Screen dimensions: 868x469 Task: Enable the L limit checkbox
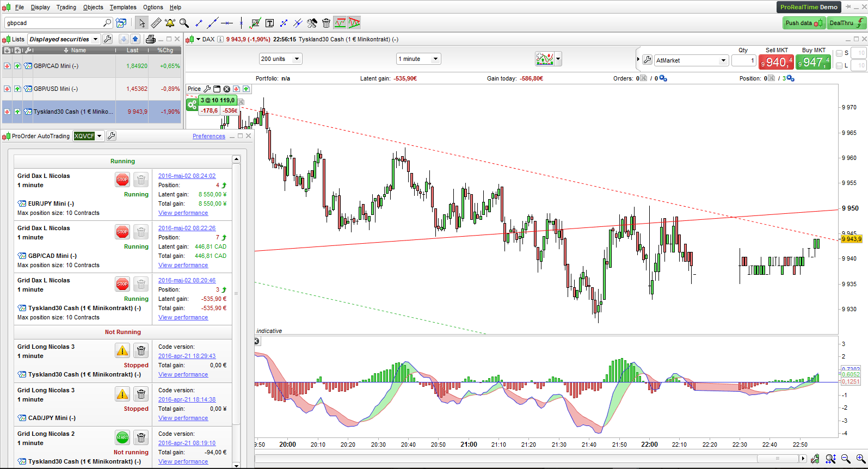coord(839,66)
